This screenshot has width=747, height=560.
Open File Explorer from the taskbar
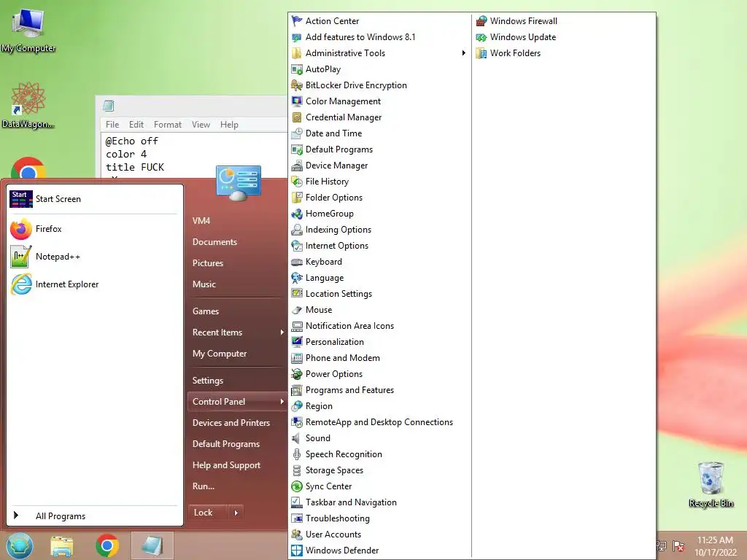pos(62,545)
